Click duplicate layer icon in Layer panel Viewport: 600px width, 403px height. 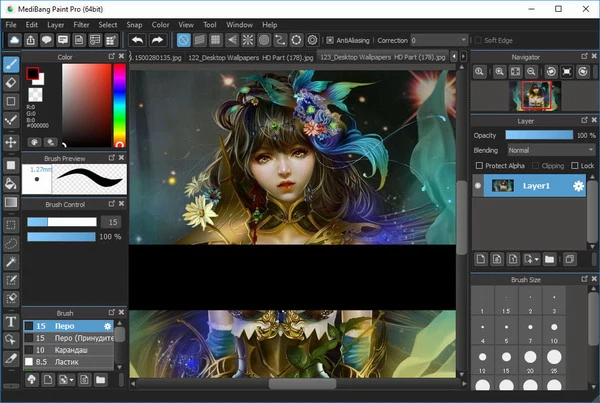tap(570, 259)
